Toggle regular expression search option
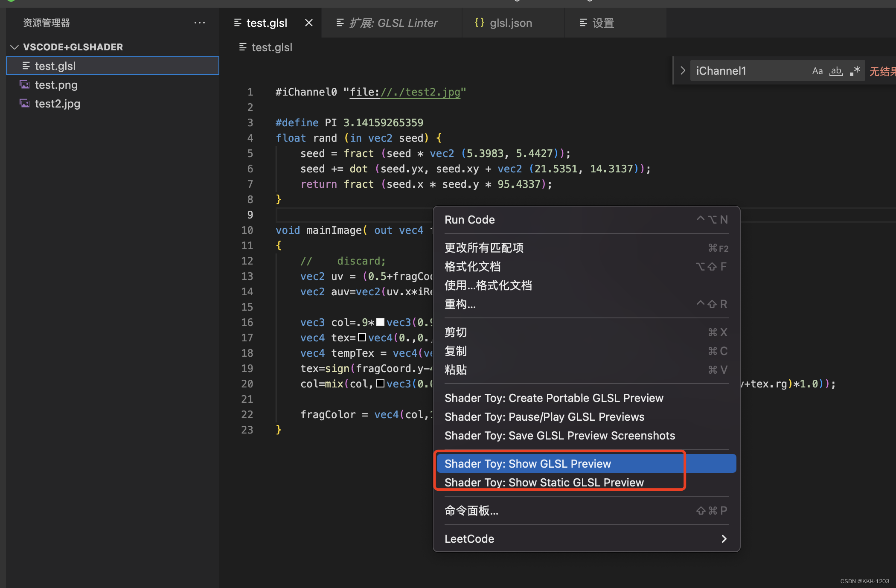 click(855, 71)
